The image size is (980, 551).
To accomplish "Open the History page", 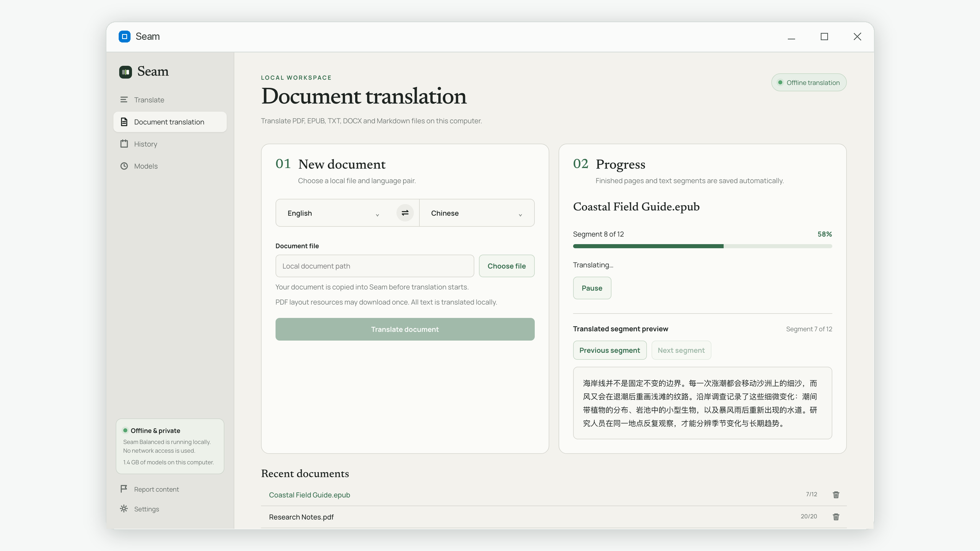I will [170, 144].
